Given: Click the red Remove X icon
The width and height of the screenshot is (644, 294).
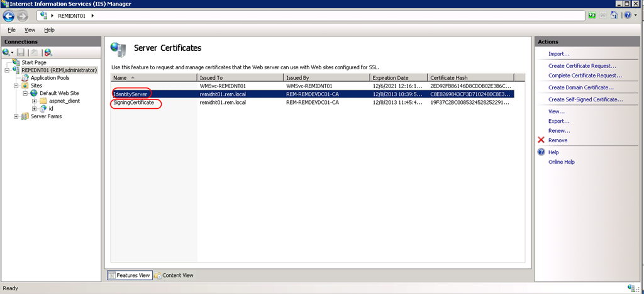Looking at the screenshot, I should point(541,140).
